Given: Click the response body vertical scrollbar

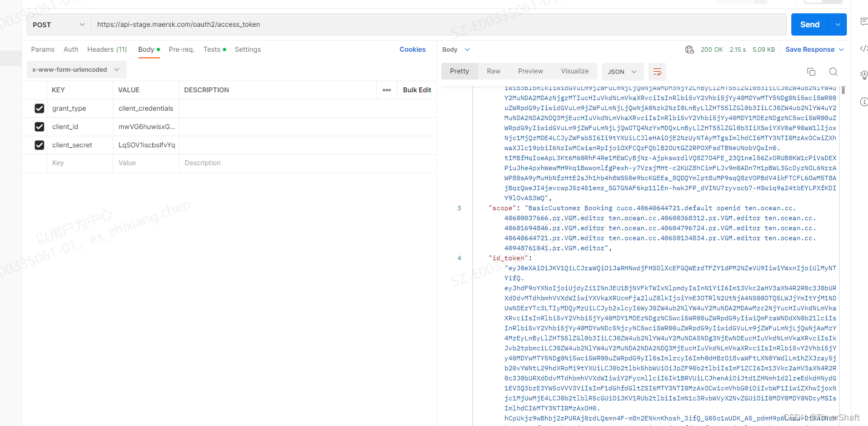Looking at the screenshot, I should pyautogui.click(x=843, y=90).
